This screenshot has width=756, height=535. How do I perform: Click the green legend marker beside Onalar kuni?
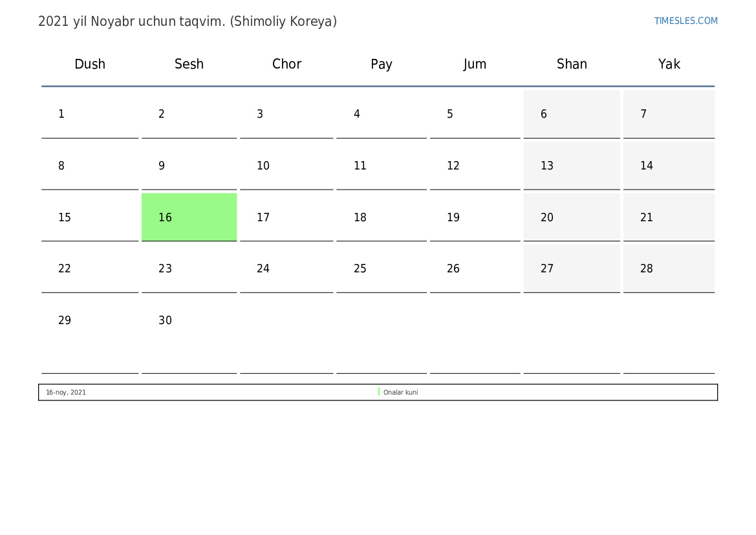click(x=379, y=392)
